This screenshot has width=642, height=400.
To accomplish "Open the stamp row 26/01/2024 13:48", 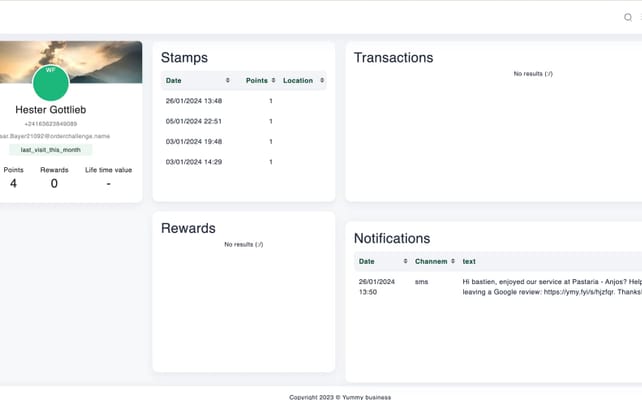I will point(194,101).
